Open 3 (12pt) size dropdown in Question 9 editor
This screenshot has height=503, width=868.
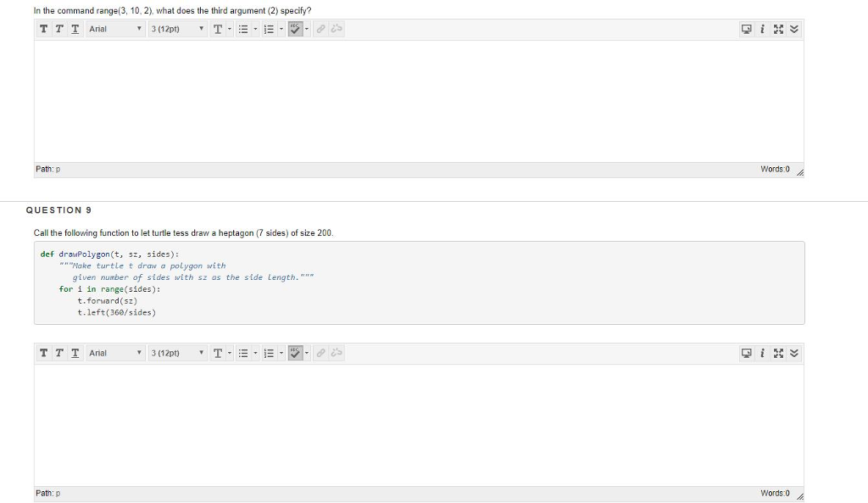pyautogui.click(x=177, y=353)
